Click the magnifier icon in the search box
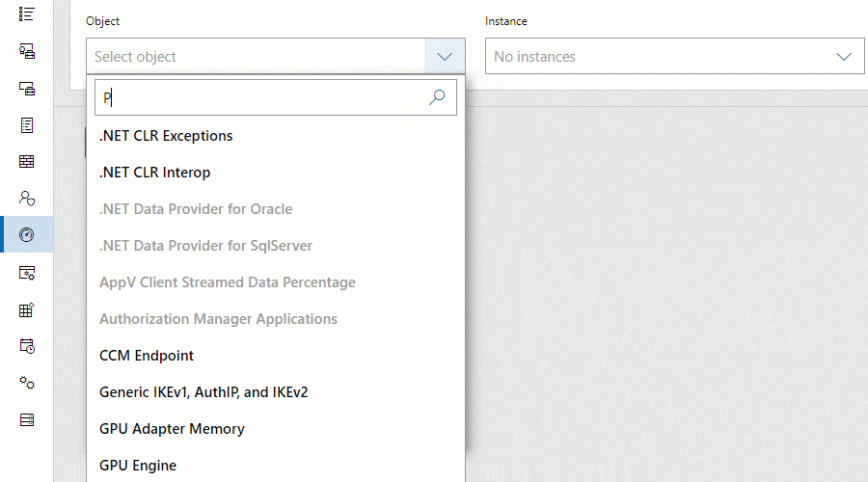 tap(437, 97)
